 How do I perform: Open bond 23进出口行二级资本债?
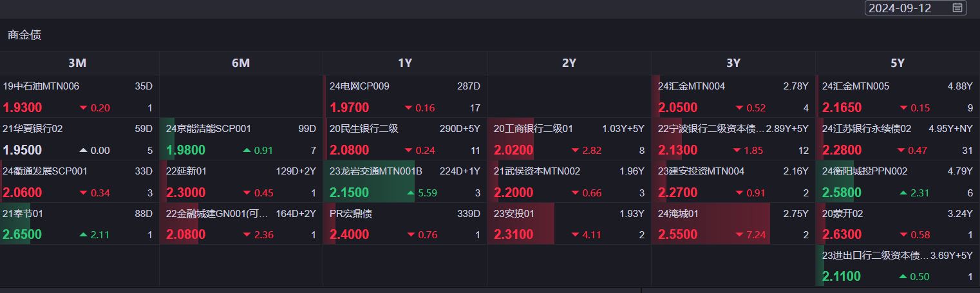[x=874, y=256]
